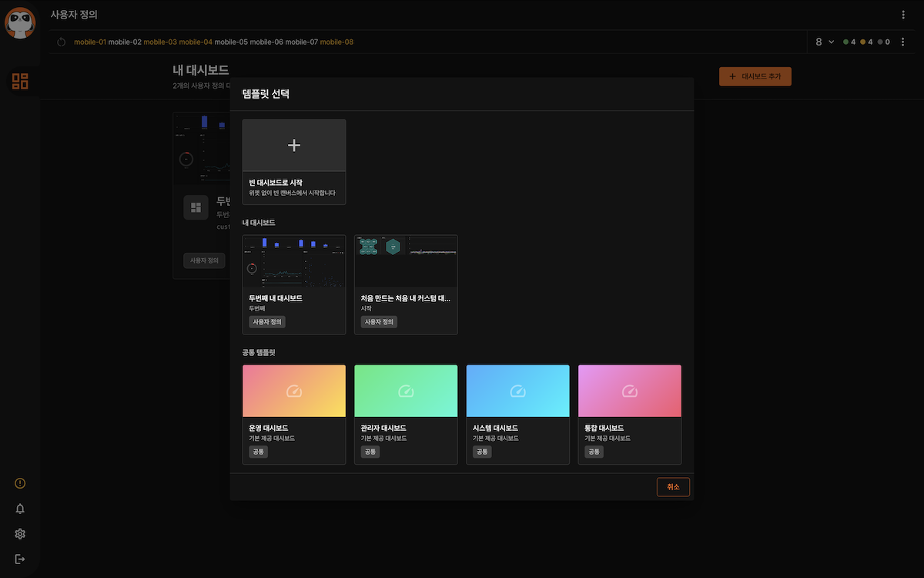Open the notifications bell icon
This screenshot has height=578, width=924.
20,509
